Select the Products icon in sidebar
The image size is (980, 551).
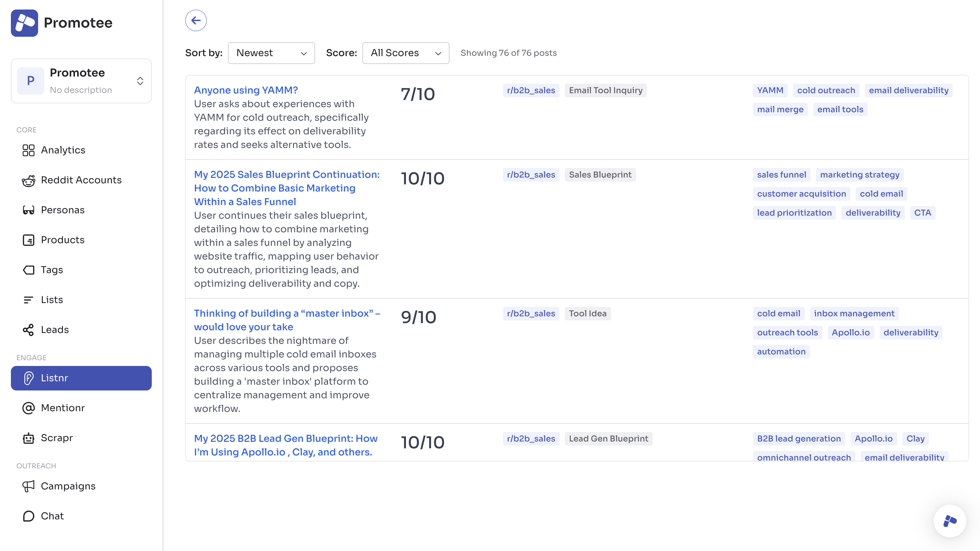point(28,240)
